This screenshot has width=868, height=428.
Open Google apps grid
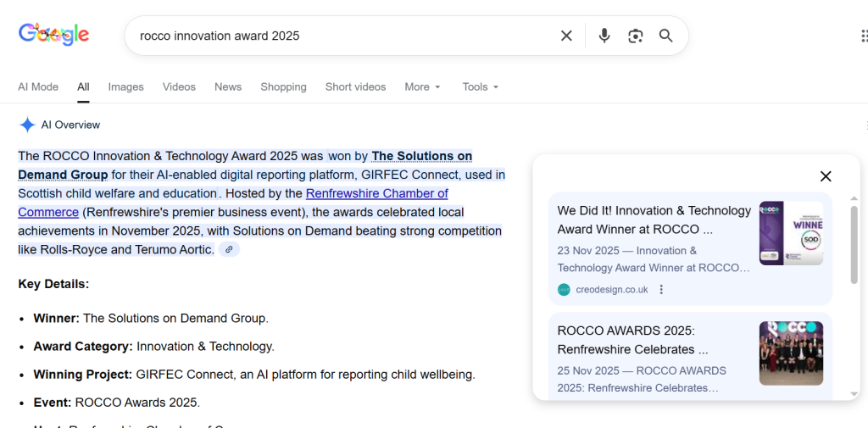tap(863, 36)
